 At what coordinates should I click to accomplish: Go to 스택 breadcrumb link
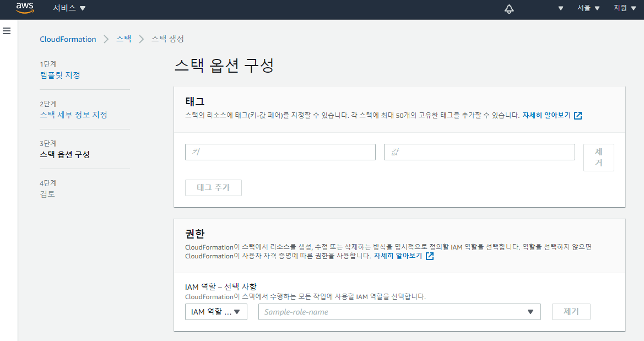(x=123, y=39)
